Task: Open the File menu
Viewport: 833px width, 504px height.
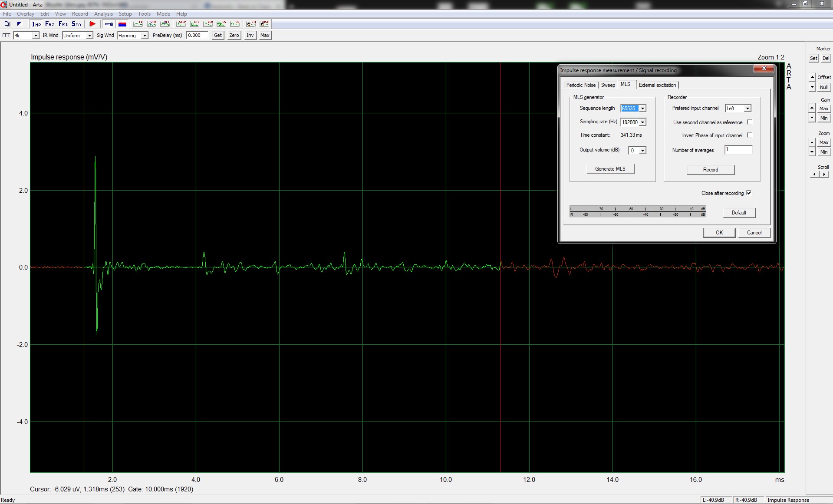Action: tap(7, 14)
